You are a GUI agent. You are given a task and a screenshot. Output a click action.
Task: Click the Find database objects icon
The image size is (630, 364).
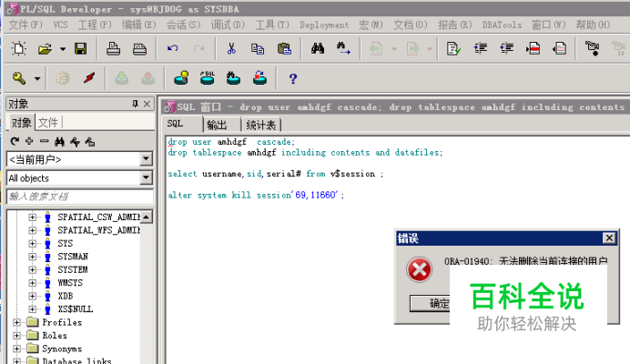(233, 78)
